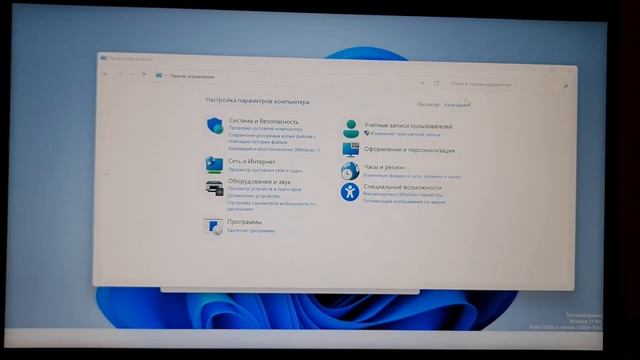
Task: Click Рекомендуемые Windows параметры link
Action: click(x=403, y=195)
